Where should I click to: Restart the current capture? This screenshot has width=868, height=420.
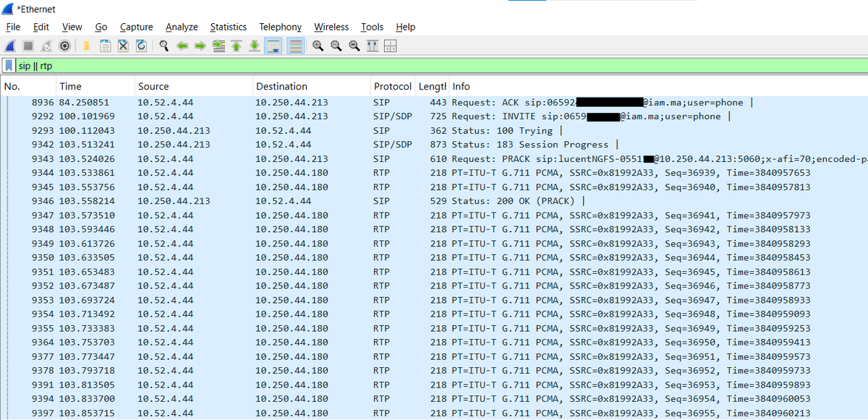(47, 46)
